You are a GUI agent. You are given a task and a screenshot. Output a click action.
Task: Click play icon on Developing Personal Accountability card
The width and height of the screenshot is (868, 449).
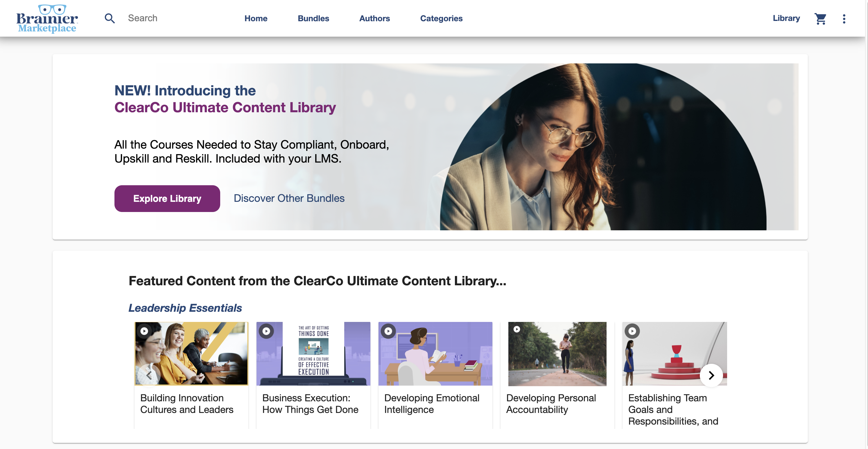[517, 329]
